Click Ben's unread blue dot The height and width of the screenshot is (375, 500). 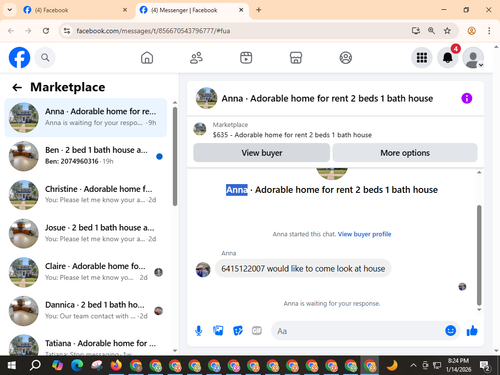[159, 156]
